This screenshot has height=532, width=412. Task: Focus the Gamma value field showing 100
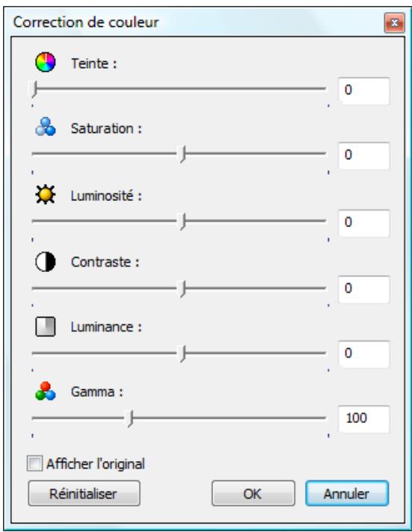tap(363, 419)
